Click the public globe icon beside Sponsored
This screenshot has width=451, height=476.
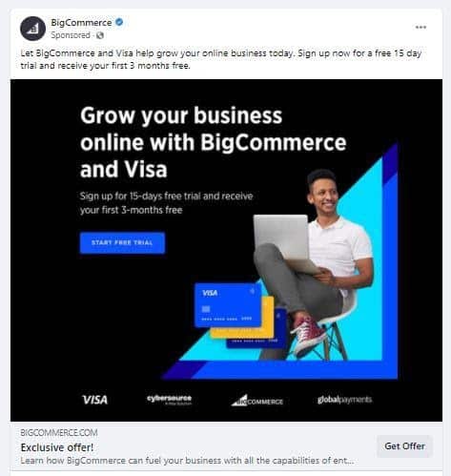click(100, 35)
